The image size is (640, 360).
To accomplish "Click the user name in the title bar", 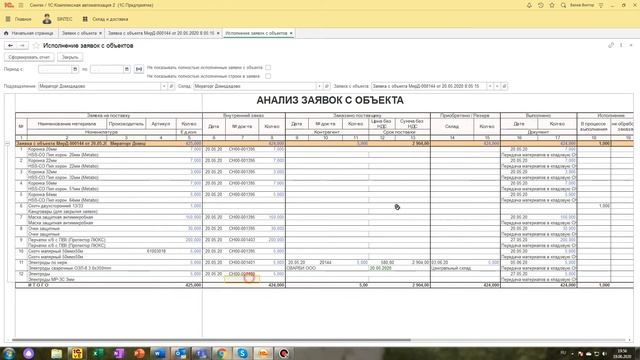I will point(582,5).
